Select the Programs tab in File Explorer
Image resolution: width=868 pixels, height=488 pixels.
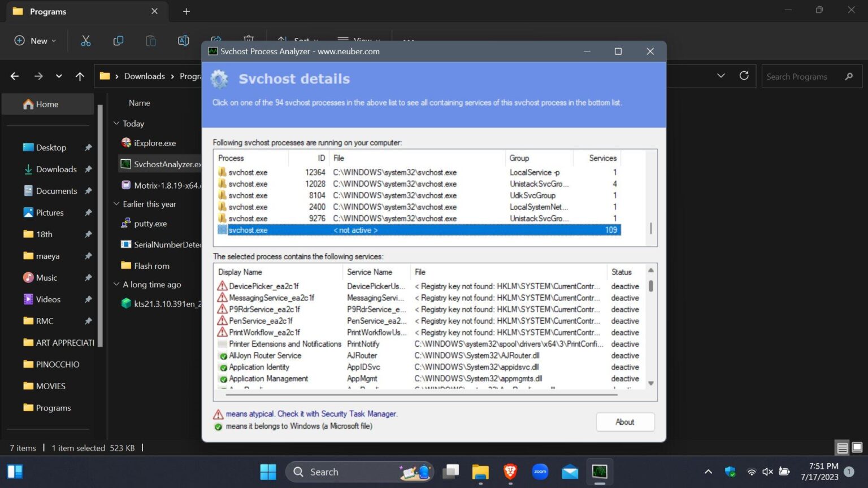(47, 11)
